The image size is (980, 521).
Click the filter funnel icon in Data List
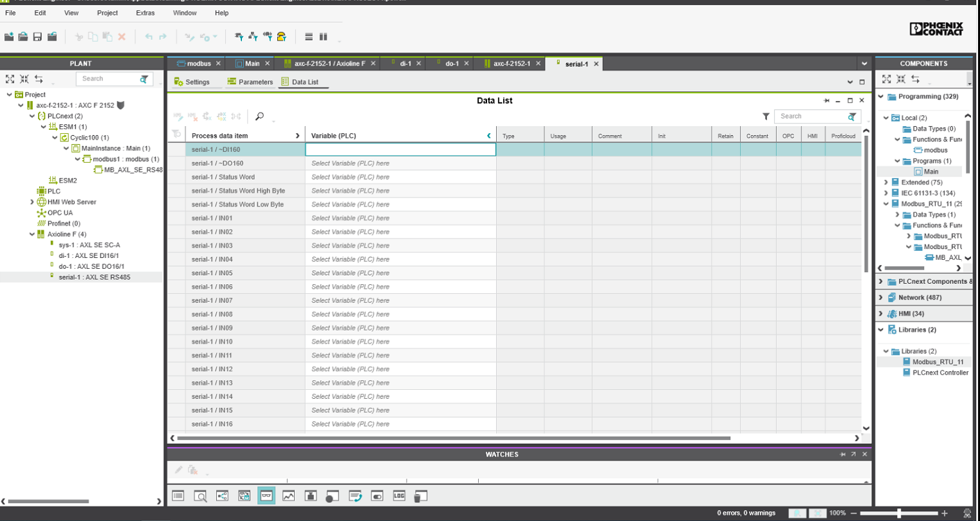[x=766, y=116]
